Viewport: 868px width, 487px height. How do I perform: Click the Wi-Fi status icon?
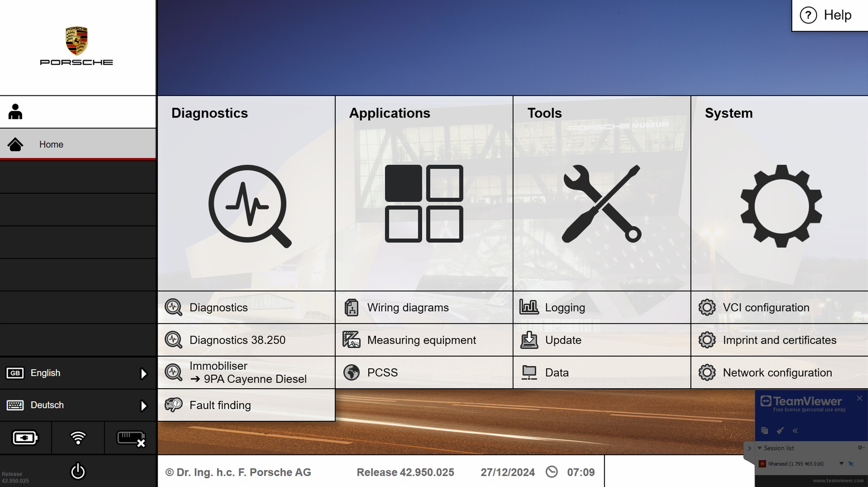[x=78, y=438]
